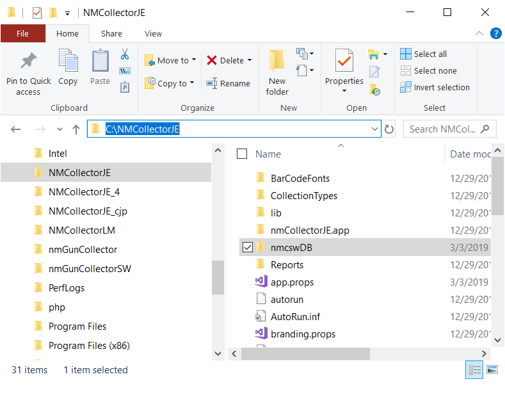Click the Pin to Quick access icon

coord(29,60)
